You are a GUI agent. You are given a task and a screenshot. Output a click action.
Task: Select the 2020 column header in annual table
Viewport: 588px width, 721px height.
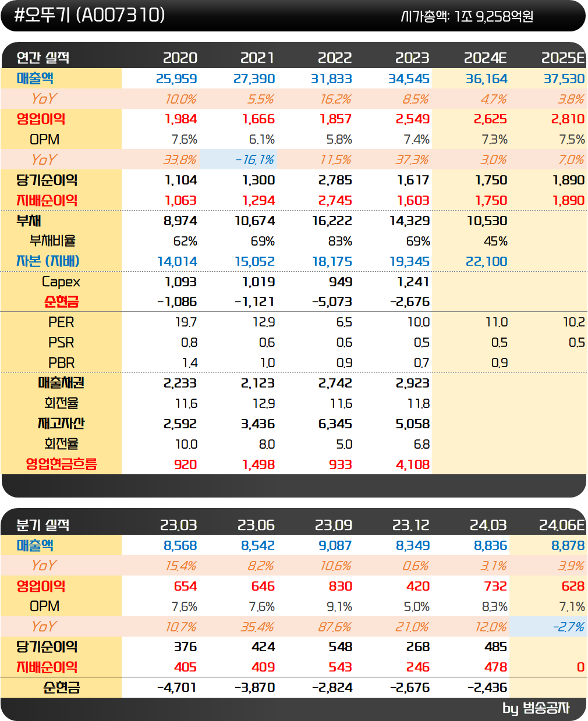180,58
